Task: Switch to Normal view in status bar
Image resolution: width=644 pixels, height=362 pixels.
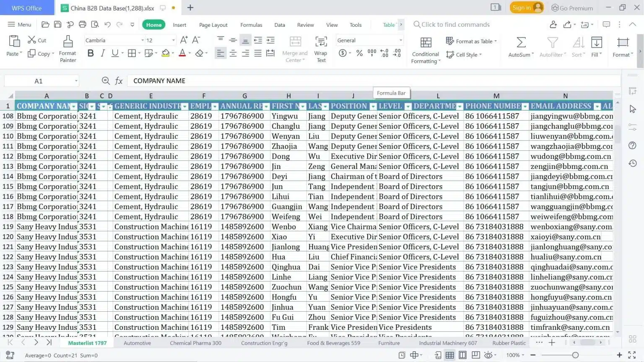Action: [450, 355]
